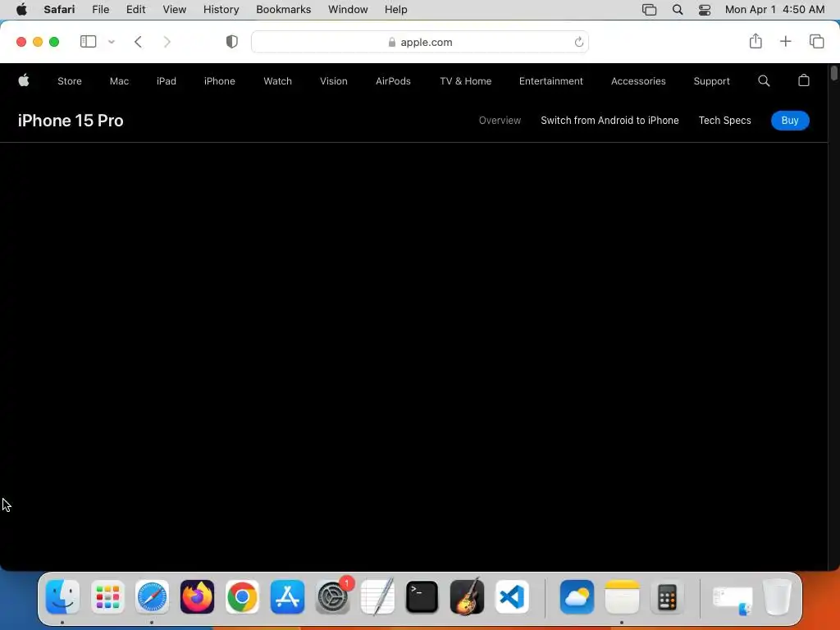
Task: Open the Help menu
Action: point(396,9)
